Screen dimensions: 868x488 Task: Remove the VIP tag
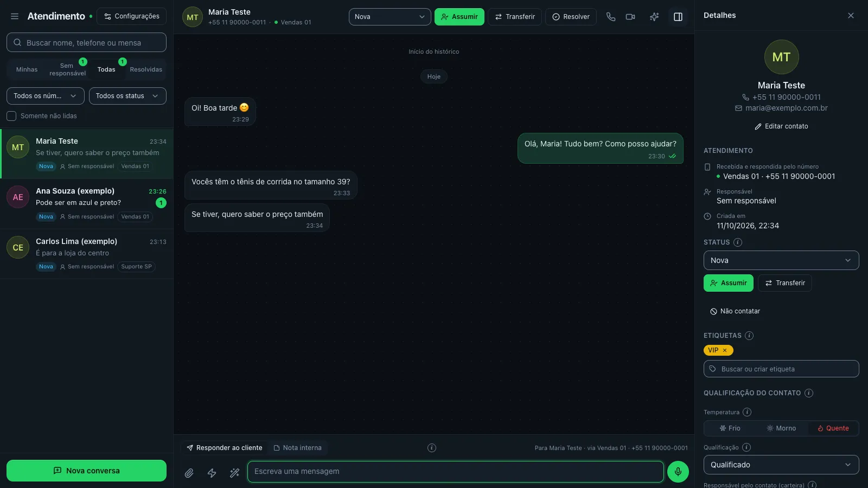pos(725,350)
